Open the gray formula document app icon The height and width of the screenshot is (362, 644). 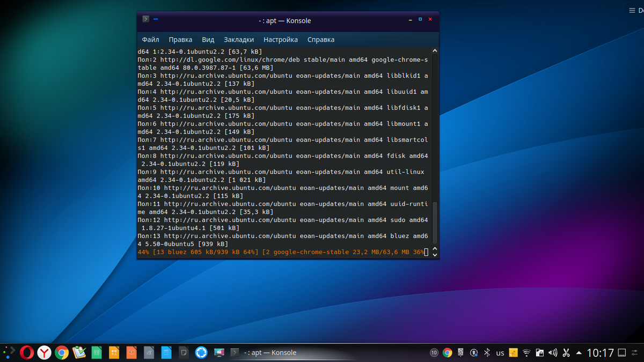point(149,352)
